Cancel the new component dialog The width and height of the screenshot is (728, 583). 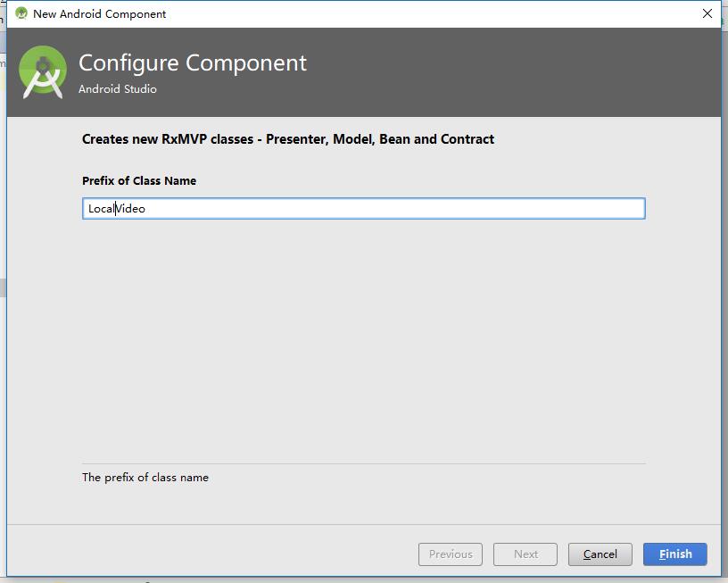(600, 554)
